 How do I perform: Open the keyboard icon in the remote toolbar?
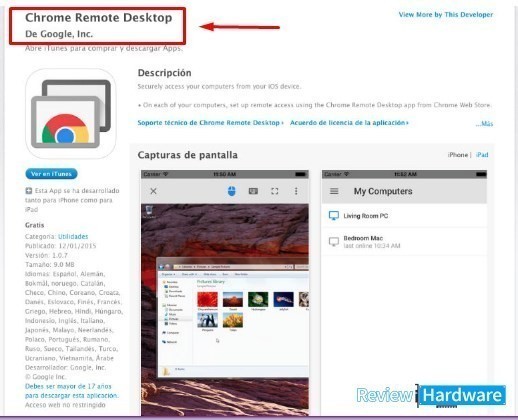[253, 191]
